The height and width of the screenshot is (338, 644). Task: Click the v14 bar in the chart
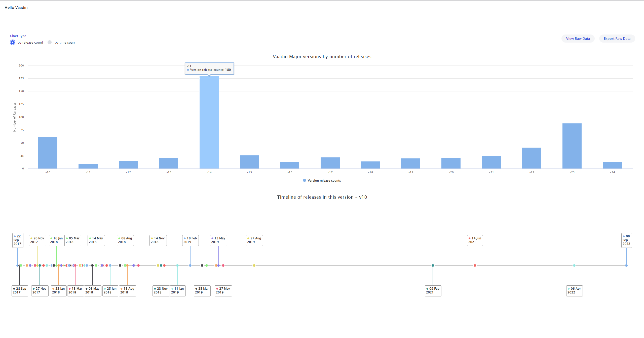coord(209,122)
